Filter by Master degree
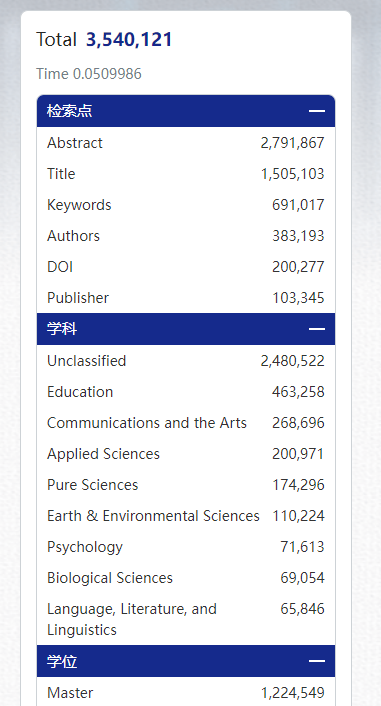381x706 pixels. tap(186, 692)
